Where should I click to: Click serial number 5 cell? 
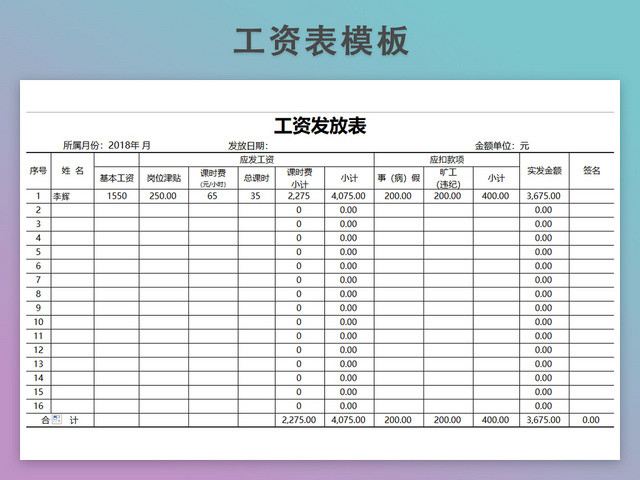click(x=38, y=252)
